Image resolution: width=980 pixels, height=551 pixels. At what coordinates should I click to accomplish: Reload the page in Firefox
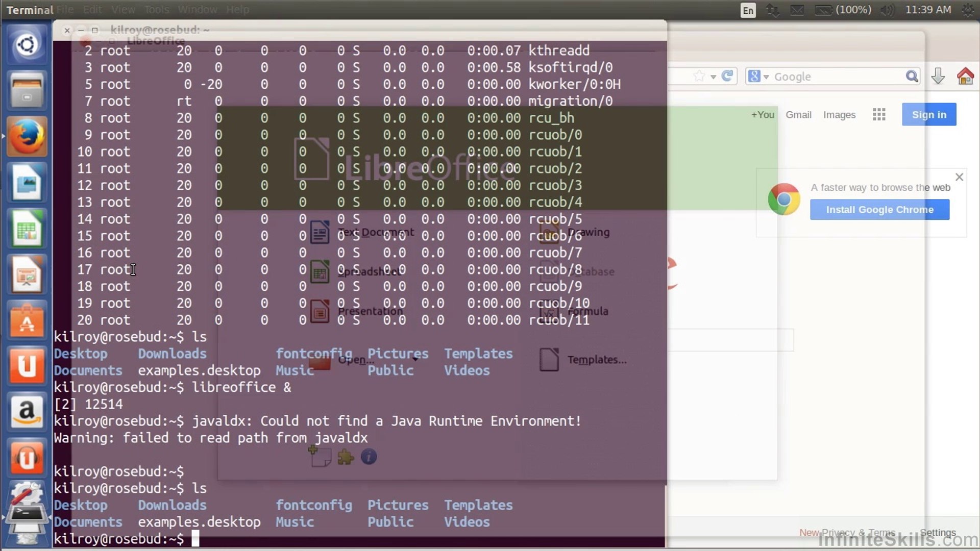click(x=727, y=76)
